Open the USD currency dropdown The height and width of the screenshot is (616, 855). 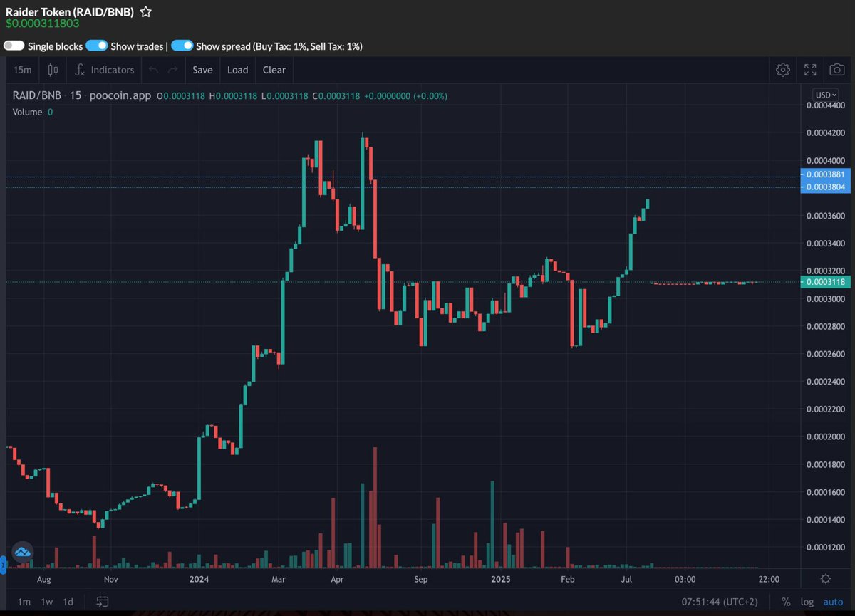pyautogui.click(x=826, y=95)
